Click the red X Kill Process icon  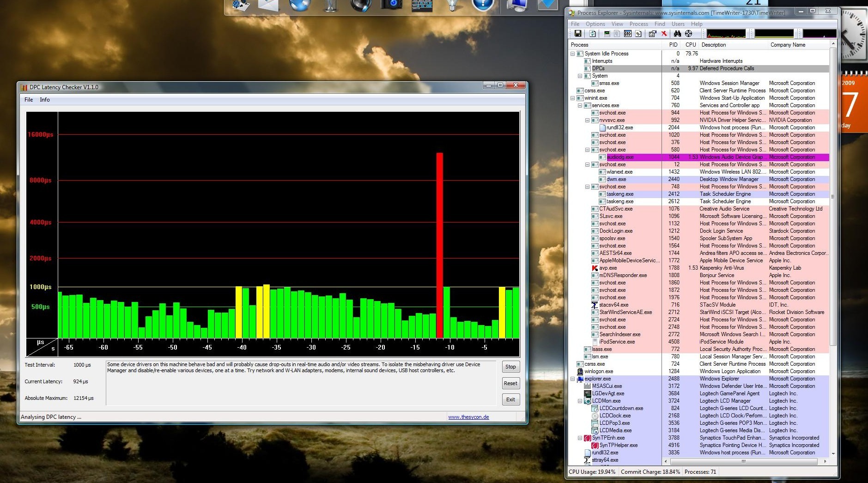[x=664, y=34]
